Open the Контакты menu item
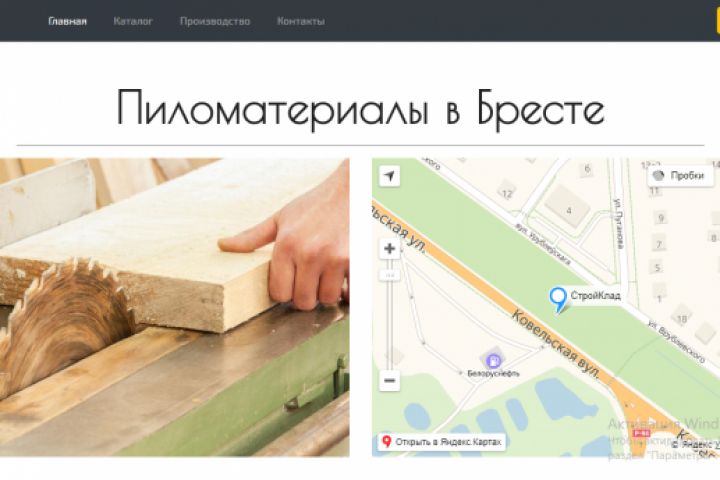The width and height of the screenshot is (720, 480). tap(301, 21)
